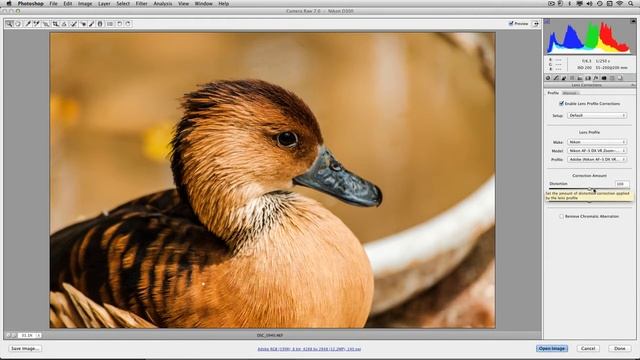Toggle full screen mode icon beside Preview
Screen dimensions: 640x360
pos(536,24)
